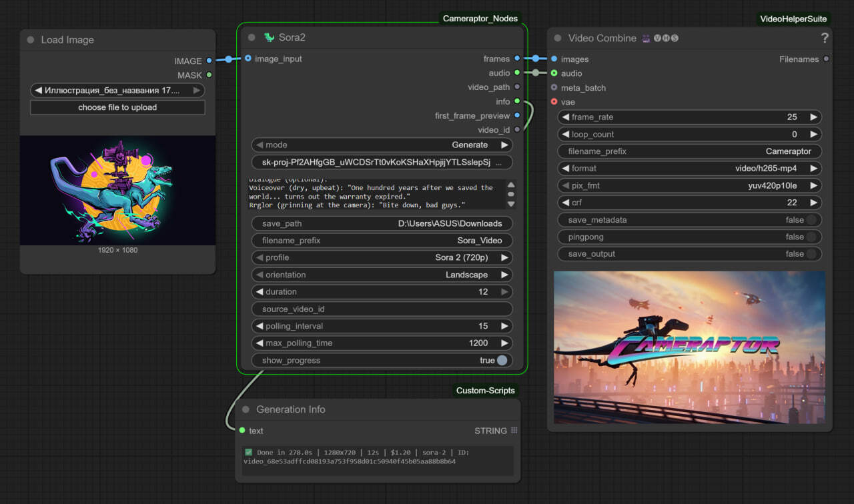Click the collapse dot on Load Image node

31,40
